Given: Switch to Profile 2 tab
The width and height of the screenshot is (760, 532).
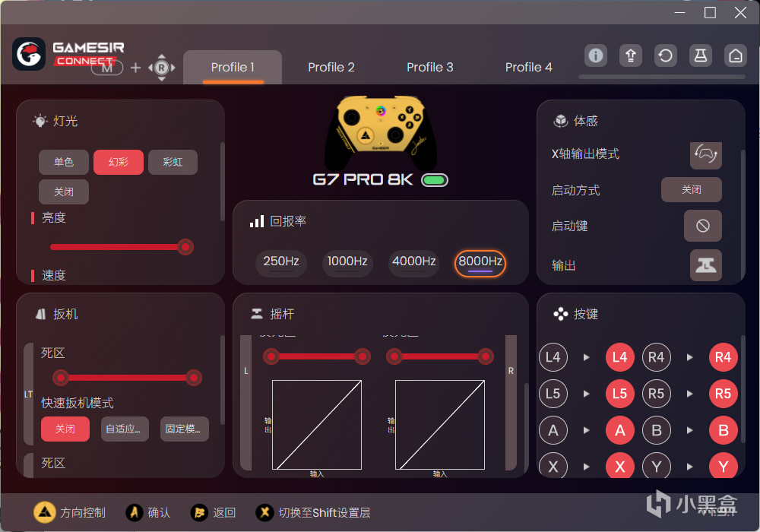Looking at the screenshot, I should click(x=331, y=68).
